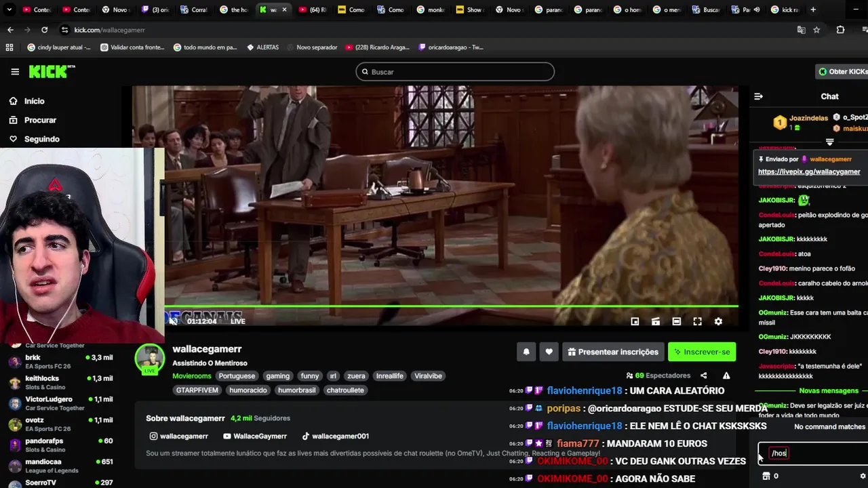Jump to Novas mensagens in chat
The image size is (868, 488).
(x=829, y=391)
